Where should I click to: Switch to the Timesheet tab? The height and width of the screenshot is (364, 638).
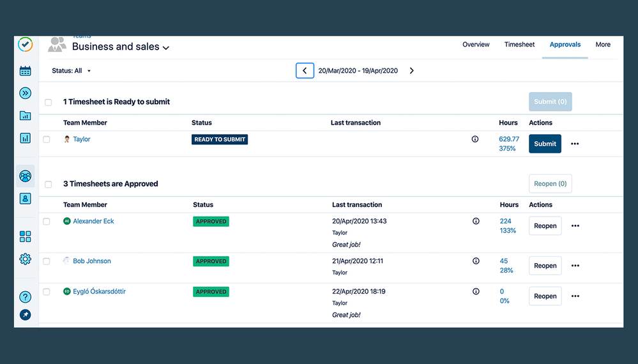click(x=520, y=45)
